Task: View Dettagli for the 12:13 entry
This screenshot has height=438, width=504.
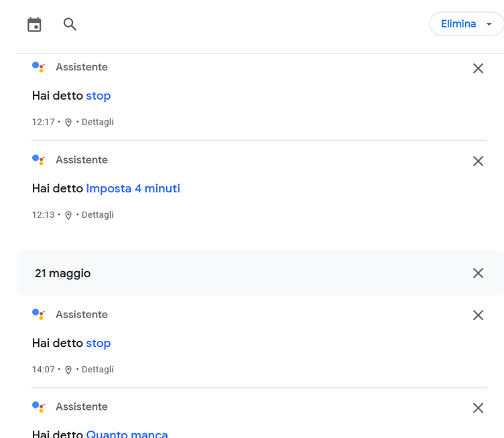Action: click(x=98, y=215)
